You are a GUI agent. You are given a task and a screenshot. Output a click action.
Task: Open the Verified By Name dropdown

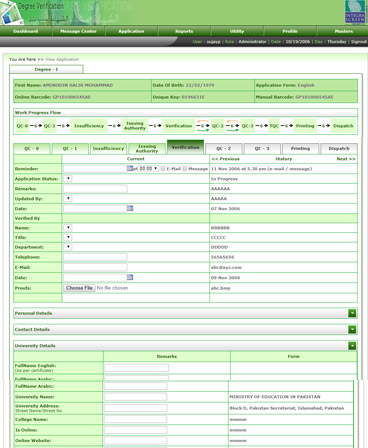68,227
